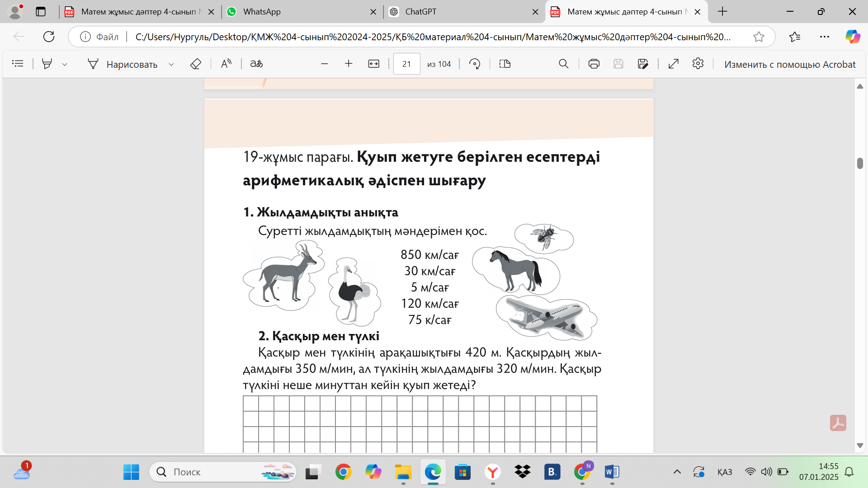Zoom in using the plus button
Screen dimensions: 868x488
tap(349, 64)
